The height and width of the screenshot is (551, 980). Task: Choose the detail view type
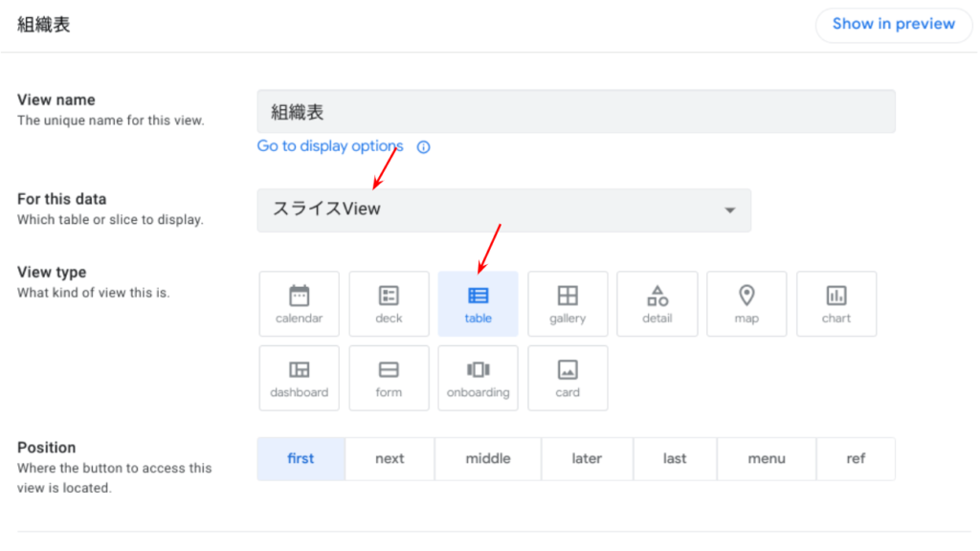(x=657, y=304)
